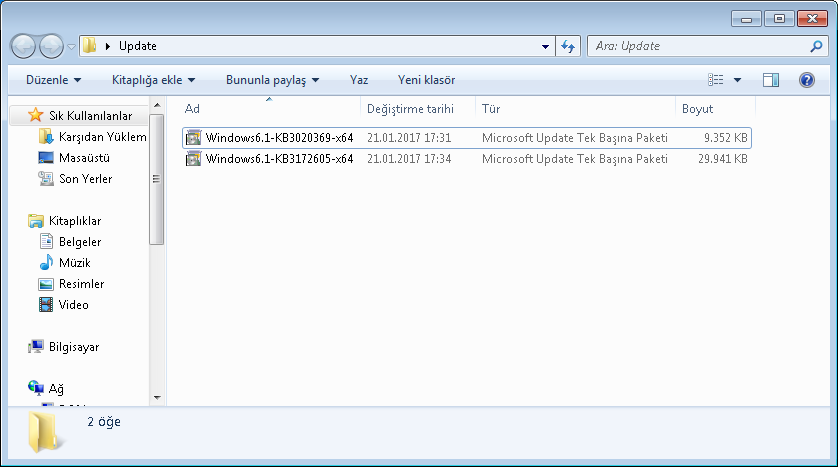Open the Resimler library
The height and width of the screenshot is (467, 838).
coord(81,284)
